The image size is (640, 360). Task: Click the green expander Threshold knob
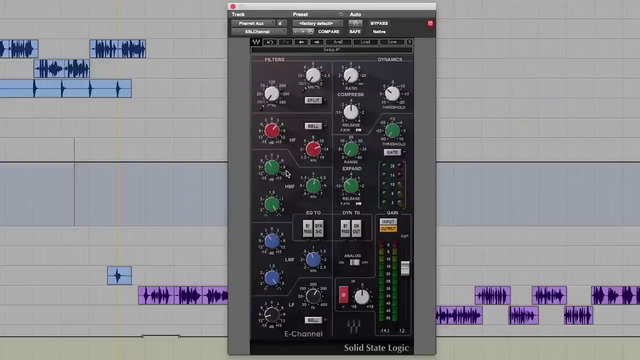392,131
